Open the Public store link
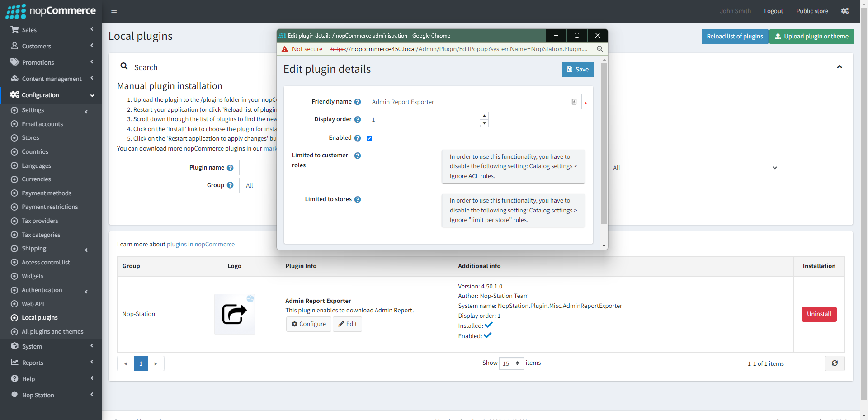The width and height of the screenshot is (868, 420). 812,11
